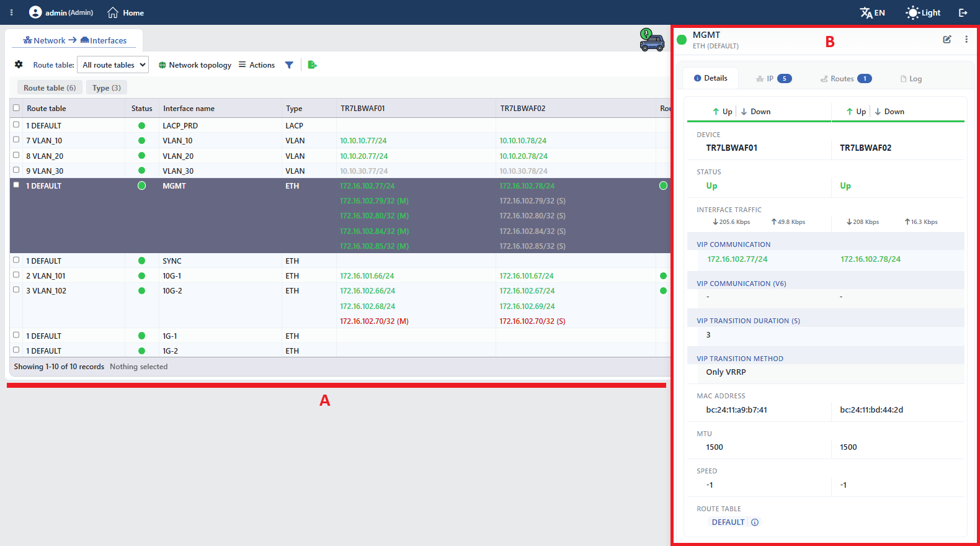Open the Actions menu
Image resolution: width=980 pixels, height=546 pixels.
(257, 65)
